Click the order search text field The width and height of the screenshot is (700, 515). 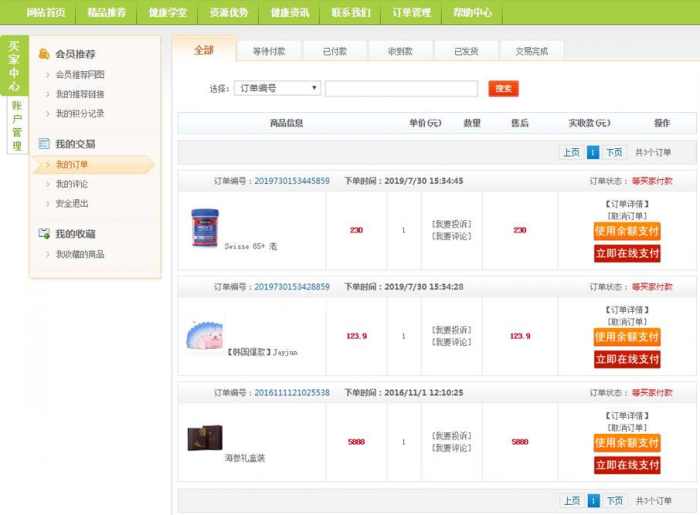401,88
